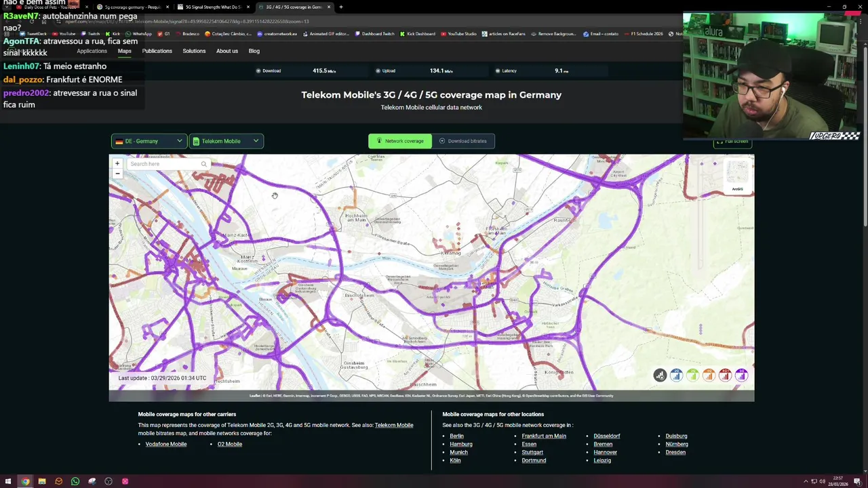
Task: Open the Hamburg coverage link
Action: [x=461, y=444]
